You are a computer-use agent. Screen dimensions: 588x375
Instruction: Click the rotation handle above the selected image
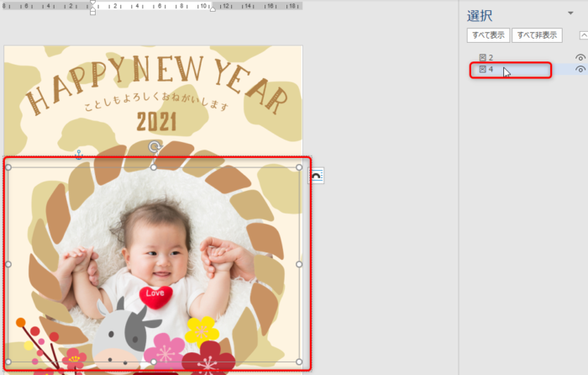click(x=155, y=147)
